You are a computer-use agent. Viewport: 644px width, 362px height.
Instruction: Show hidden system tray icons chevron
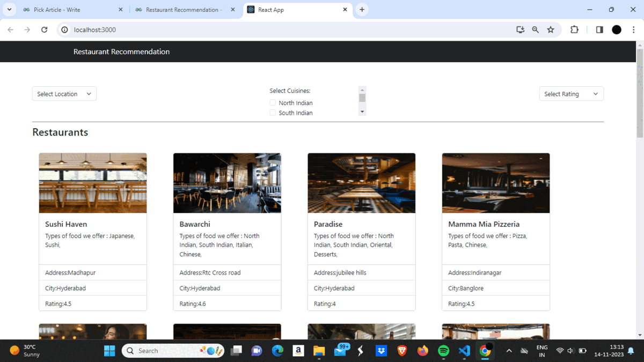pos(509,351)
